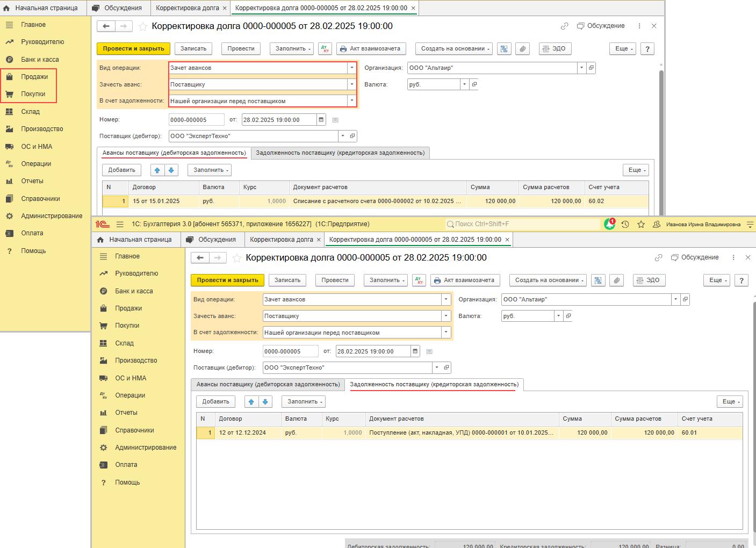Click Провести in lower window
756x548 pixels.
coord(335,280)
